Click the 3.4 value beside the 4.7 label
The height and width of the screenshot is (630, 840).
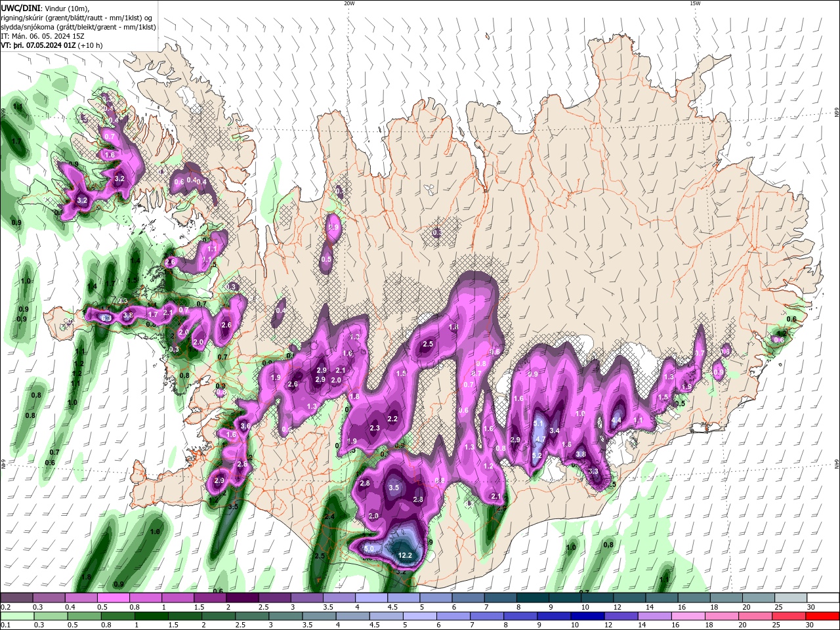tap(555, 430)
